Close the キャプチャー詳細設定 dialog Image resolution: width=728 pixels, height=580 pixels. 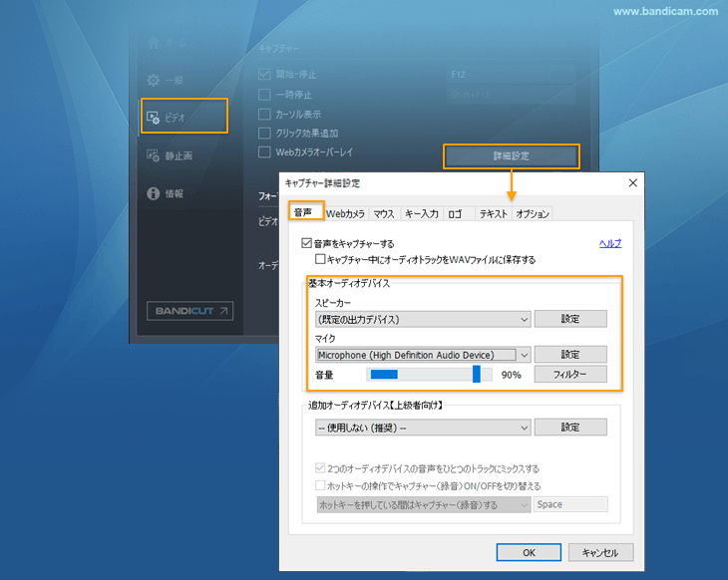coord(633,182)
